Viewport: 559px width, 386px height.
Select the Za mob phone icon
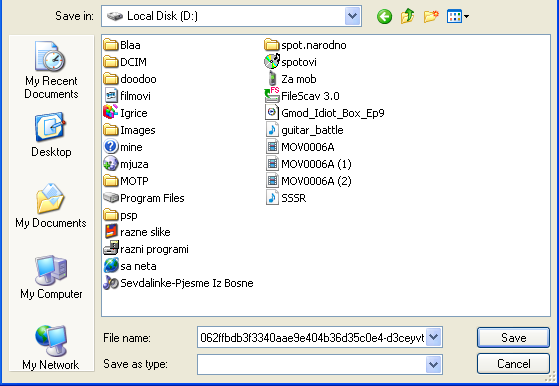click(x=272, y=79)
